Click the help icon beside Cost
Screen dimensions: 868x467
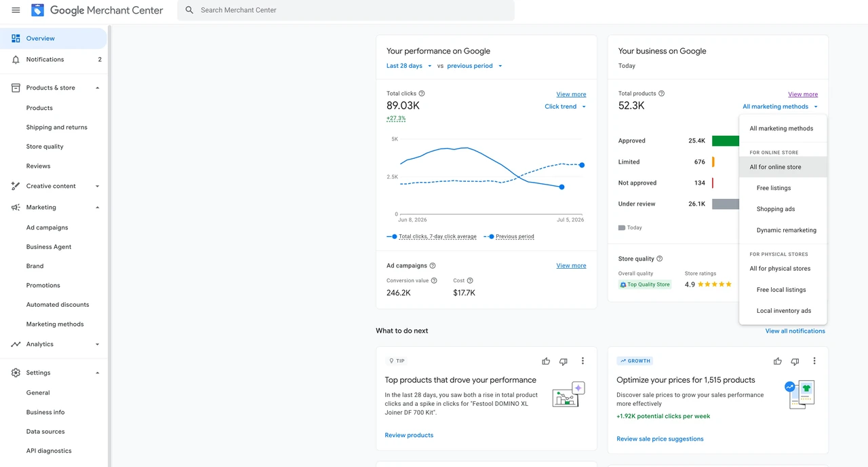(x=470, y=280)
